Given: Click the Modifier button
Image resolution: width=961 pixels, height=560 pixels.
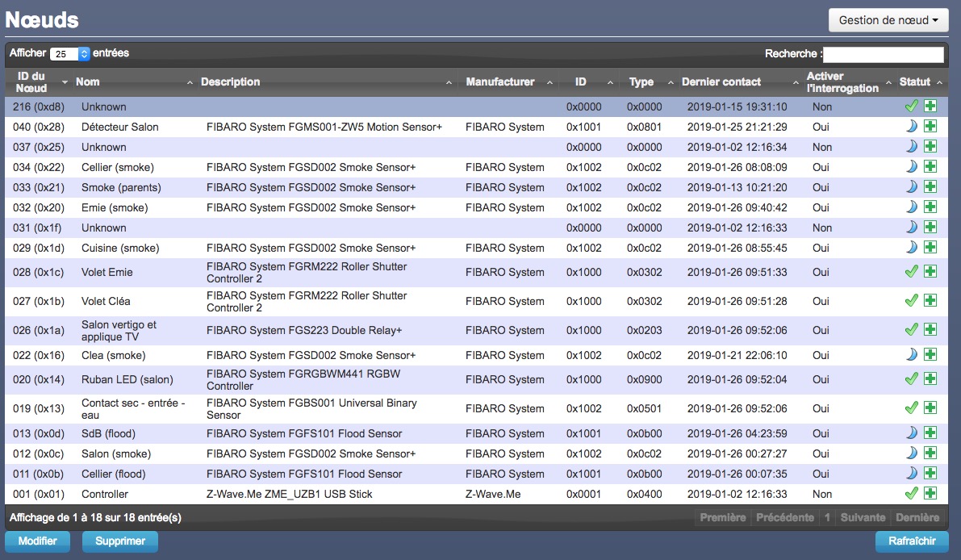Looking at the screenshot, I should pos(37,541).
